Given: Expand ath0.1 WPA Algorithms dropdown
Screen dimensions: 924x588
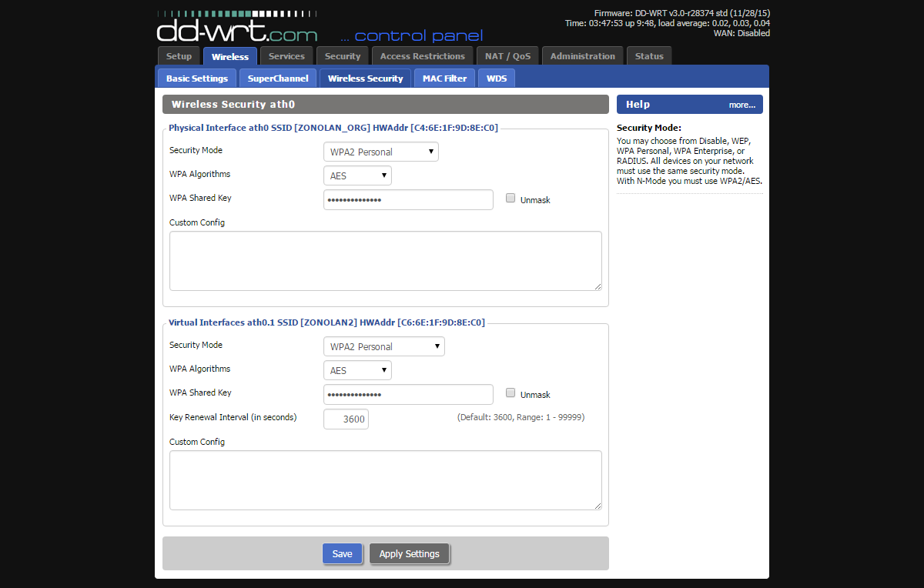Looking at the screenshot, I should point(357,370).
